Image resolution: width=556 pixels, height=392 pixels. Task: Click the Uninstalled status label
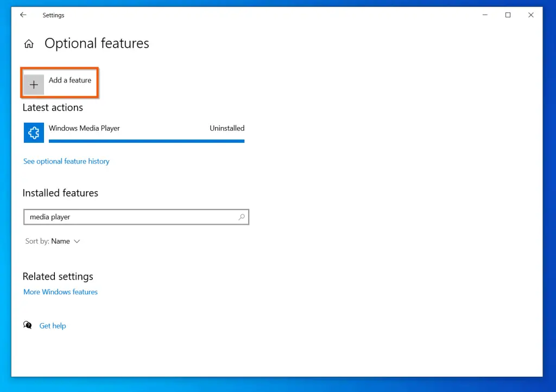pos(227,128)
